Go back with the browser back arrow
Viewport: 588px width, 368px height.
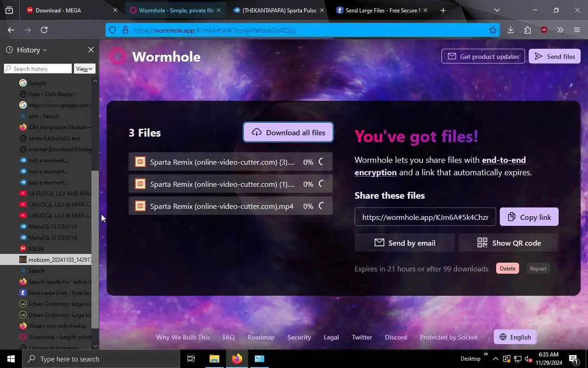tap(11, 30)
